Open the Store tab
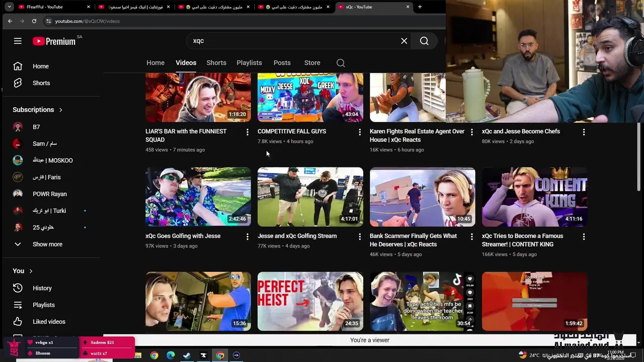Viewport: 644px width, 362px height. pos(312,63)
